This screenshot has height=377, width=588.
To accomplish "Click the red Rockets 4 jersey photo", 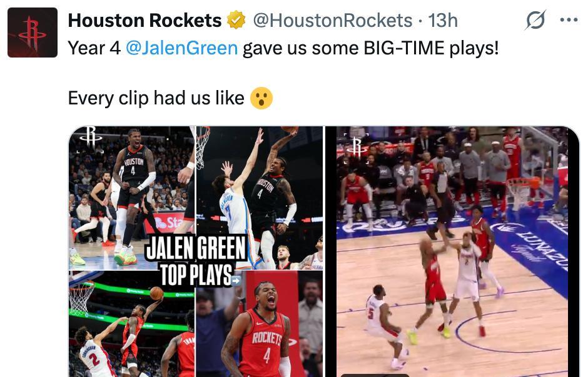I will tap(259, 324).
